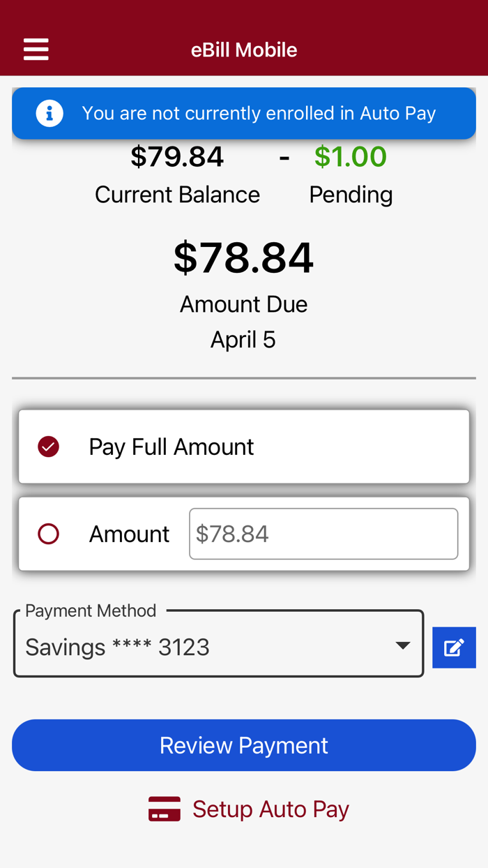Tap the eBill Mobile title in the header
This screenshot has width=488, height=868.
[x=244, y=49]
